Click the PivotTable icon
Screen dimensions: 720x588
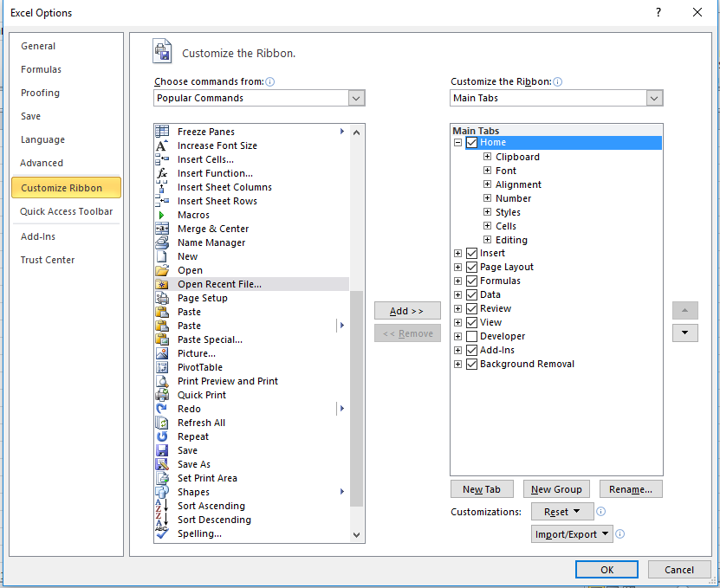162,367
